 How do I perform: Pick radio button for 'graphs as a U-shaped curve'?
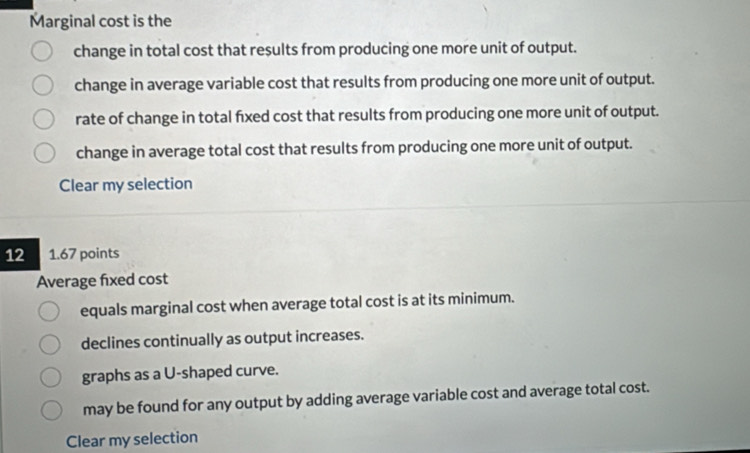tap(49, 377)
